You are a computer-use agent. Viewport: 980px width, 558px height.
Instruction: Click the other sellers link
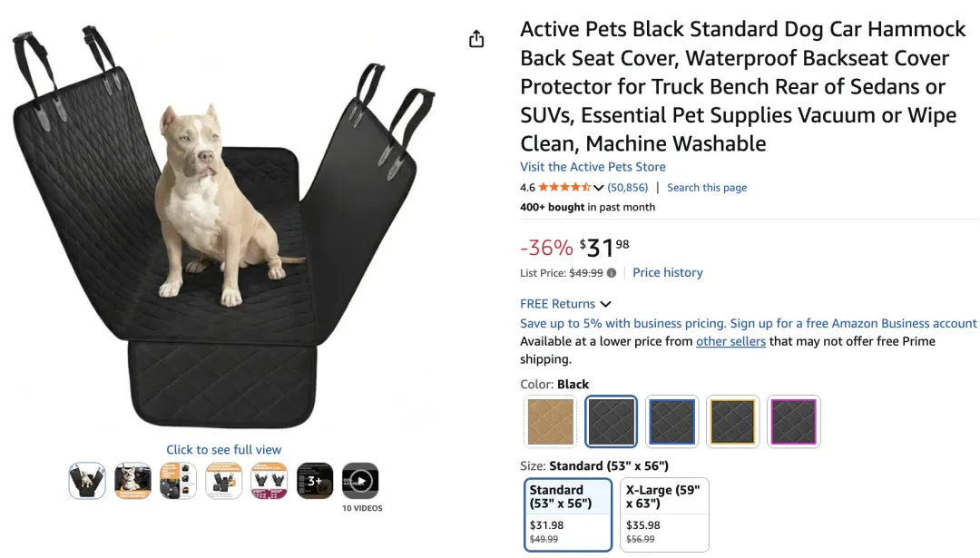pos(730,341)
